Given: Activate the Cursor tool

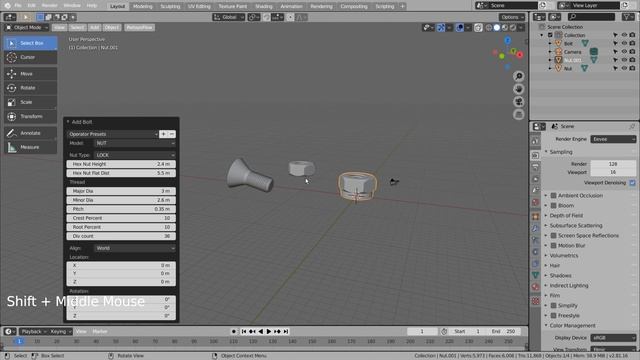Looking at the screenshot, I should pos(31,57).
